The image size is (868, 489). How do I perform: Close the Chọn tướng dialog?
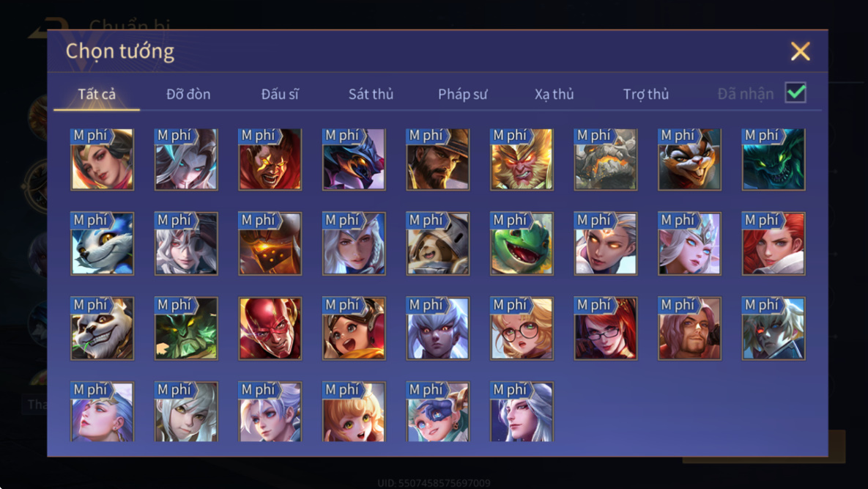[800, 51]
